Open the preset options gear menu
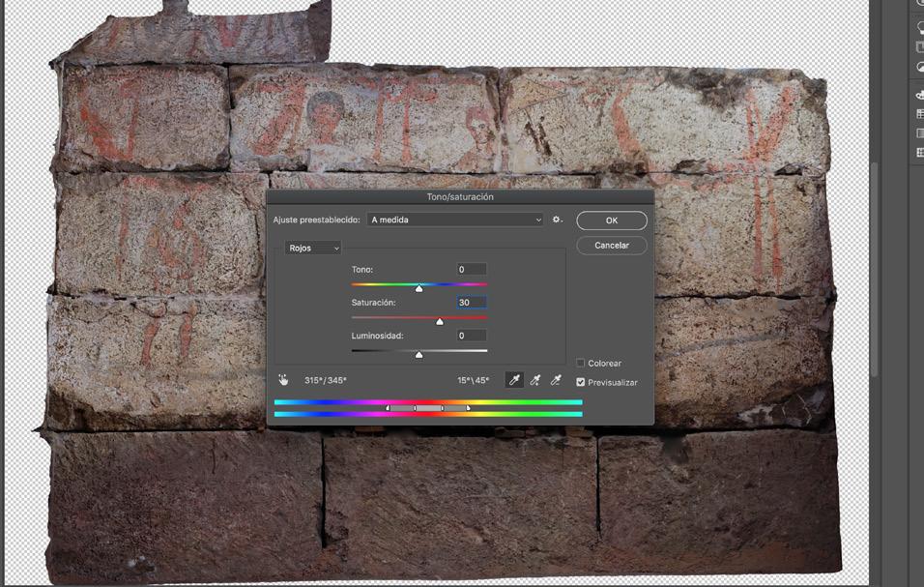924x587 pixels. pyautogui.click(x=557, y=220)
